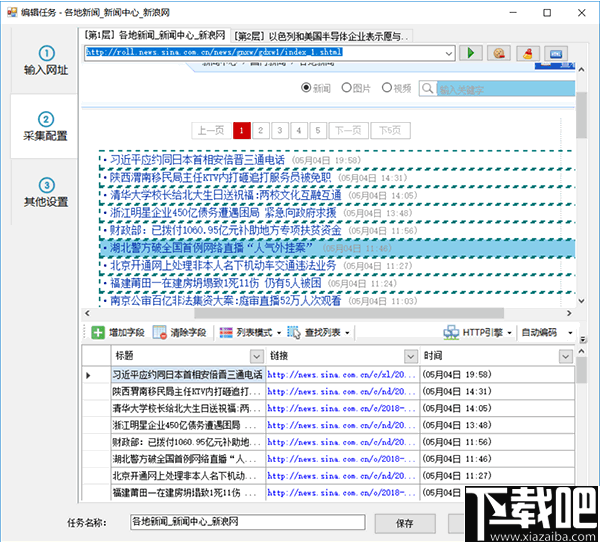The image size is (600, 542).
Task: Click the 下5页 button
Action: [390, 131]
